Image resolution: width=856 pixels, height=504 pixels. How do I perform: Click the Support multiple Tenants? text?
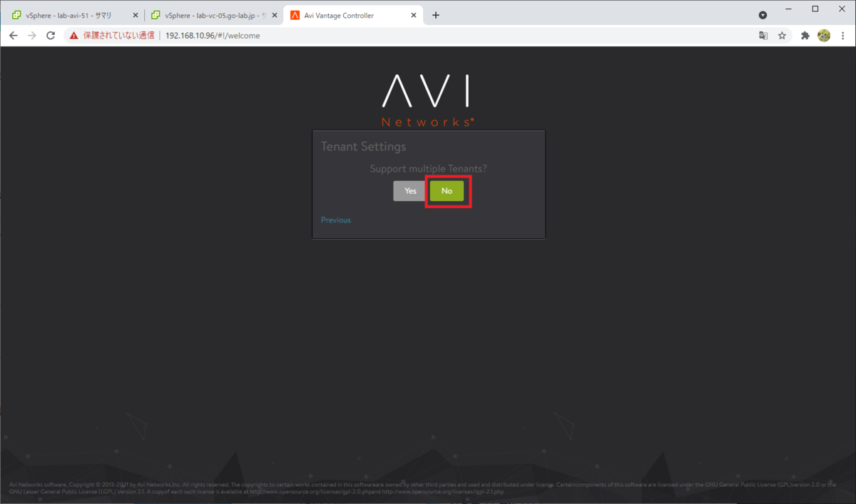tap(428, 169)
